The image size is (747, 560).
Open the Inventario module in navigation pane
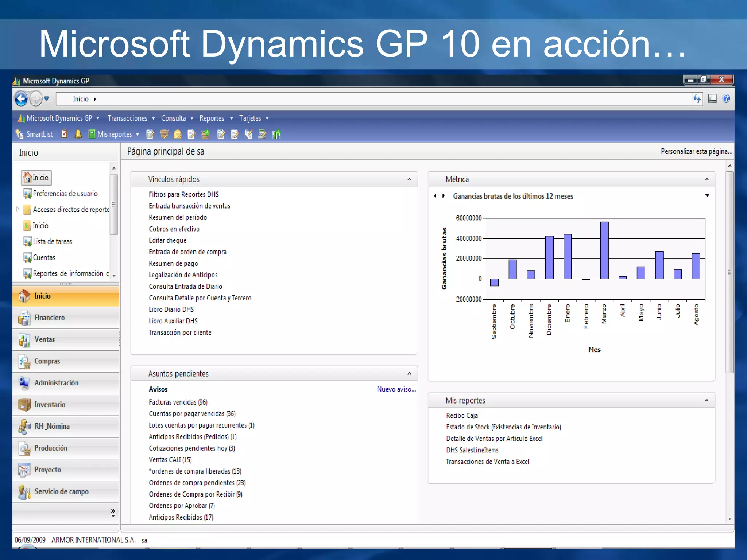66,405
